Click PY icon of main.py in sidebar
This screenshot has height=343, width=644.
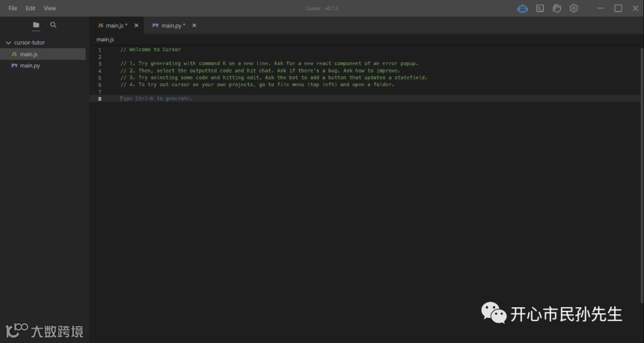pyautogui.click(x=14, y=66)
